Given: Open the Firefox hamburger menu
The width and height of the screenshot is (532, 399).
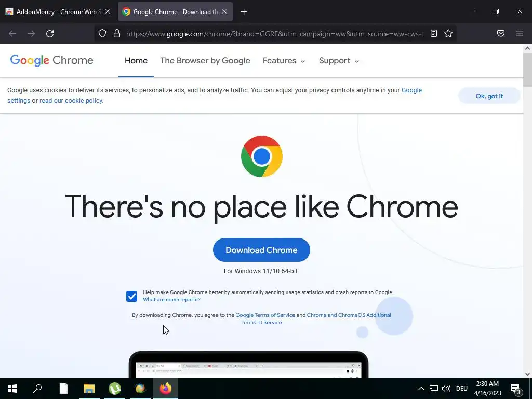Looking at the screenshot, I should click(x=520, y=33).
